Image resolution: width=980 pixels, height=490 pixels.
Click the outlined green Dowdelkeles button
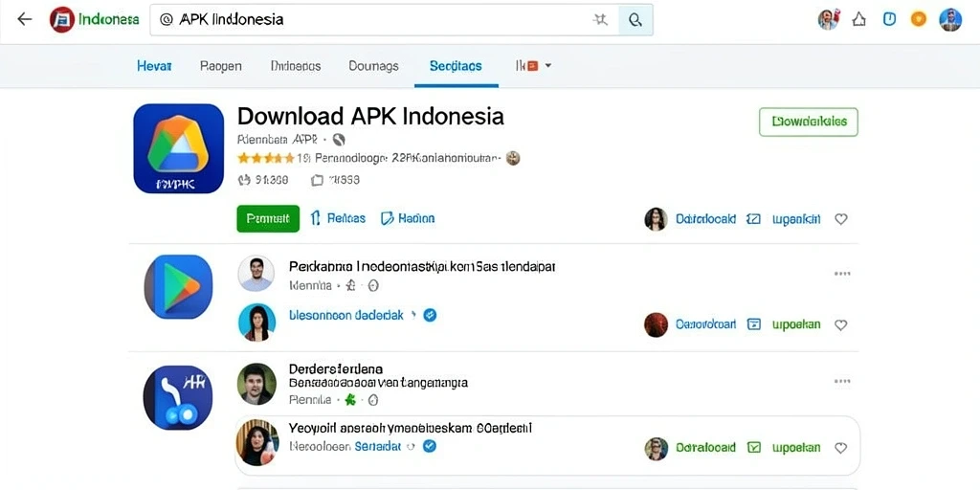pos(809,122)
